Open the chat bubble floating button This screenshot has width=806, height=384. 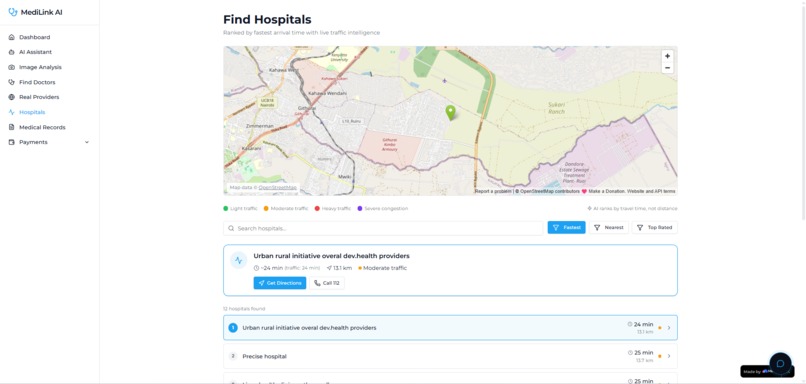[780, 363]
